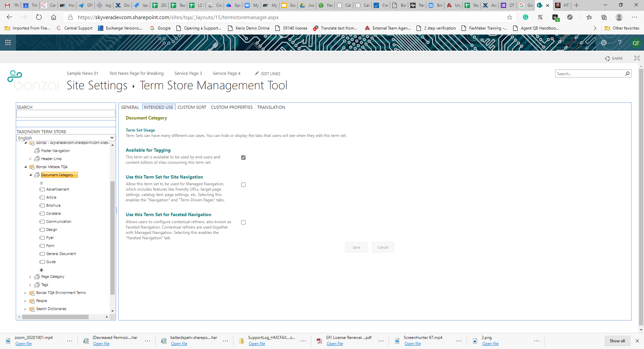Open the QT user account avatar
Viewport: 644px width, 349px height.
point(636,43)
